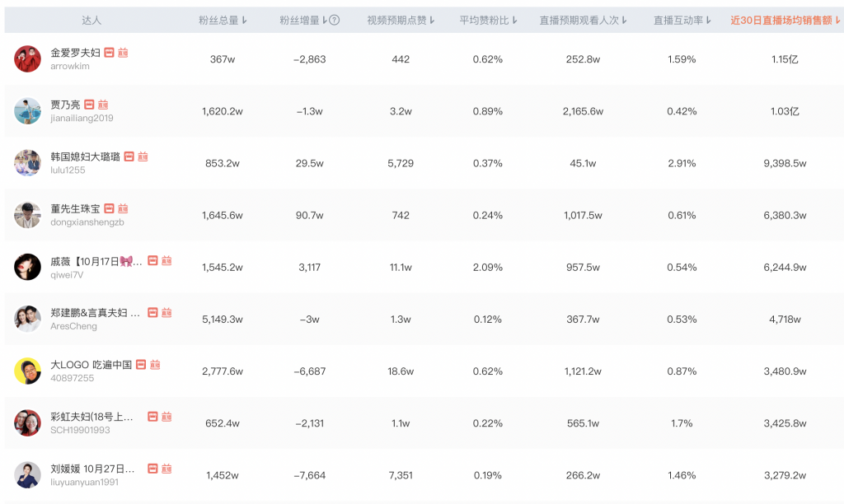Screen dimensions: 844x504
Task: Sort by 直播互动率 column header
Action: pyautogui.click(x=682, y=20)
